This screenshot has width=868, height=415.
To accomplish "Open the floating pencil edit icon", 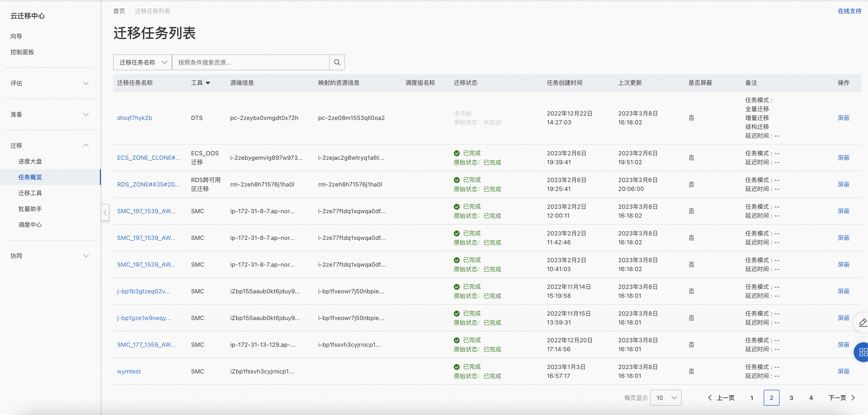I will coord(862,323).
